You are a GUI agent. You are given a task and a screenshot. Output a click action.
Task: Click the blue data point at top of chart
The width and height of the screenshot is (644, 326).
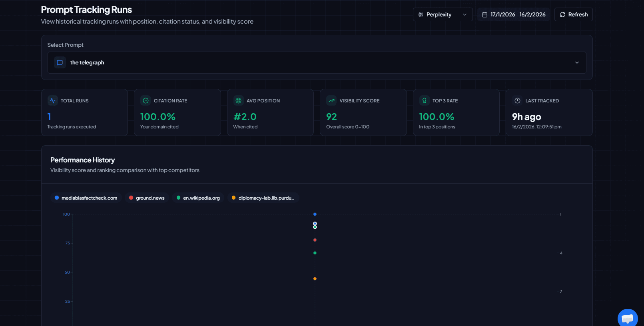(315, 214)
